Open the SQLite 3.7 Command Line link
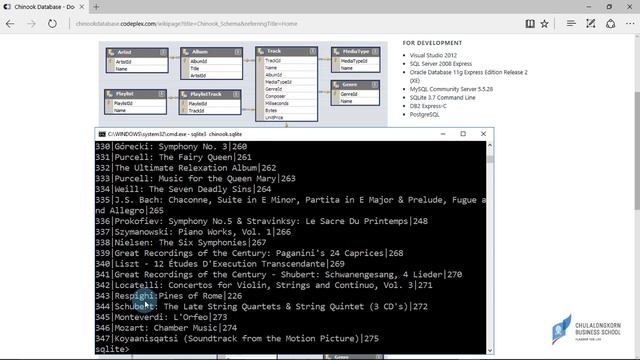Screen dimensions: 640x360 442,98
